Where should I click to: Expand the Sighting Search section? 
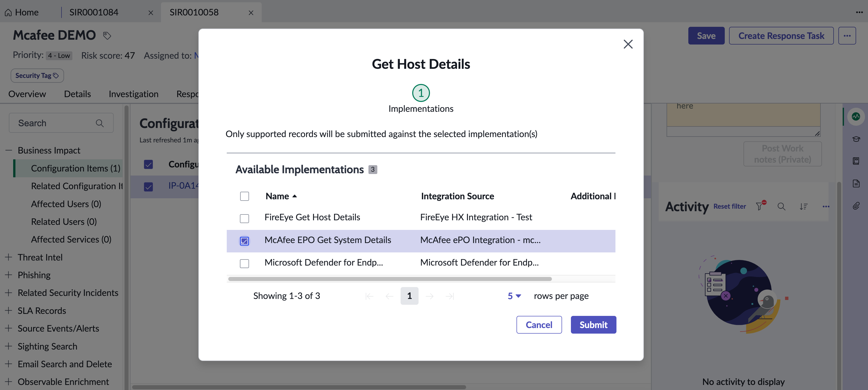(9, 346)
